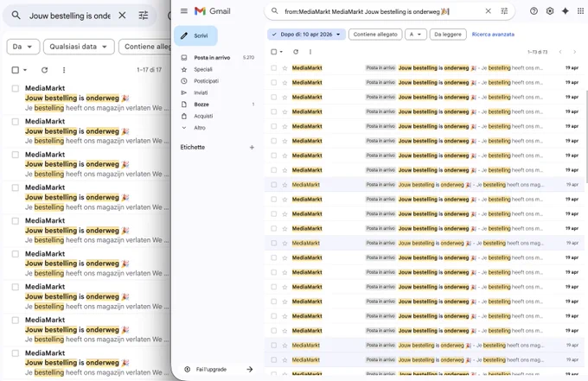
Task: Compose a new email with Scrivi
Action: pos(195,35)
